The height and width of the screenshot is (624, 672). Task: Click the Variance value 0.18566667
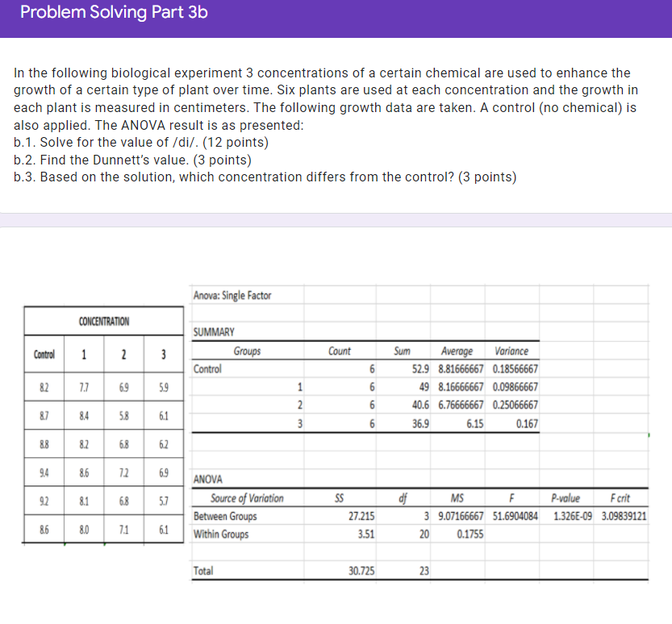pyautogui.click(x=515, y=368)
